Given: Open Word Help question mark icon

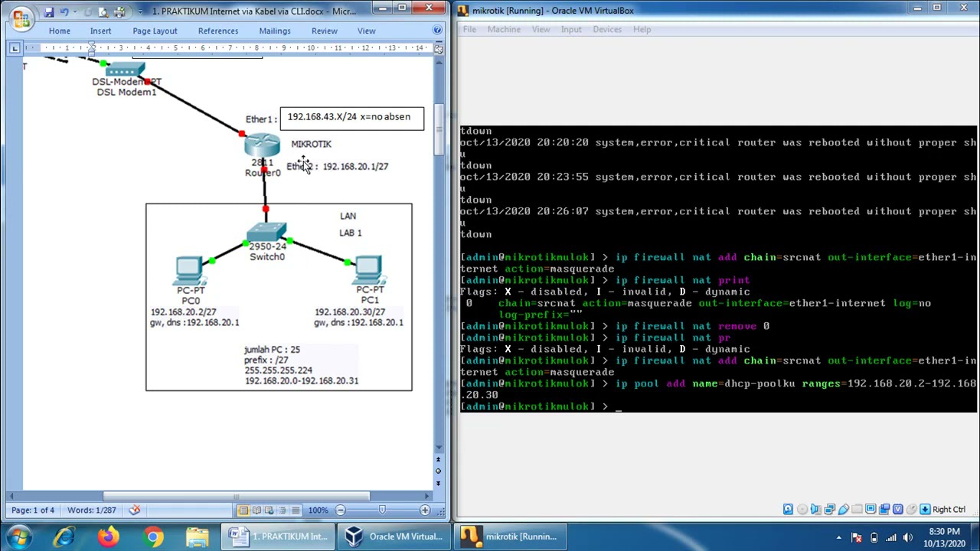Looking at the screenshot, I should 437,31.
